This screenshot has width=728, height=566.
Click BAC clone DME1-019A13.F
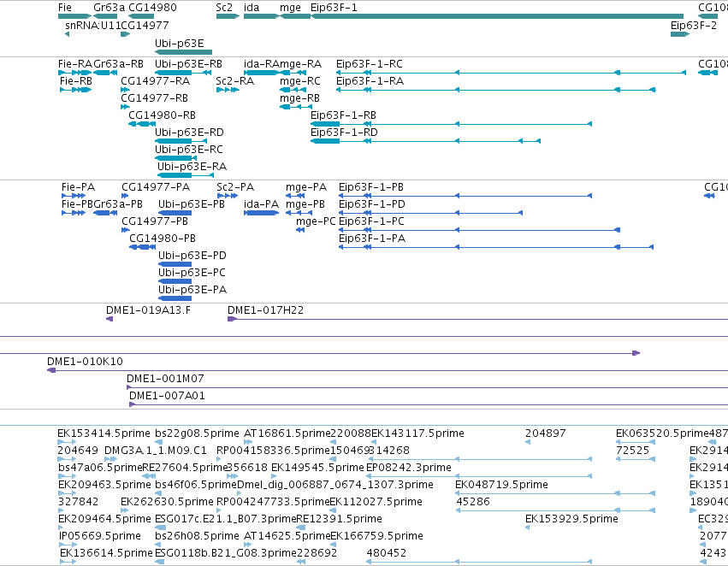[x=148, y=310]
